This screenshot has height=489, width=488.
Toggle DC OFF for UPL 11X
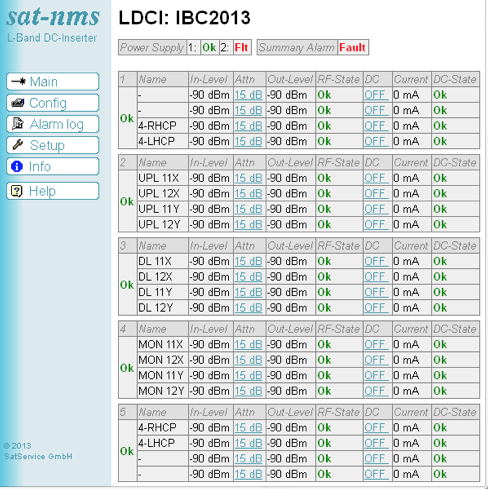[x=376, y=178]
